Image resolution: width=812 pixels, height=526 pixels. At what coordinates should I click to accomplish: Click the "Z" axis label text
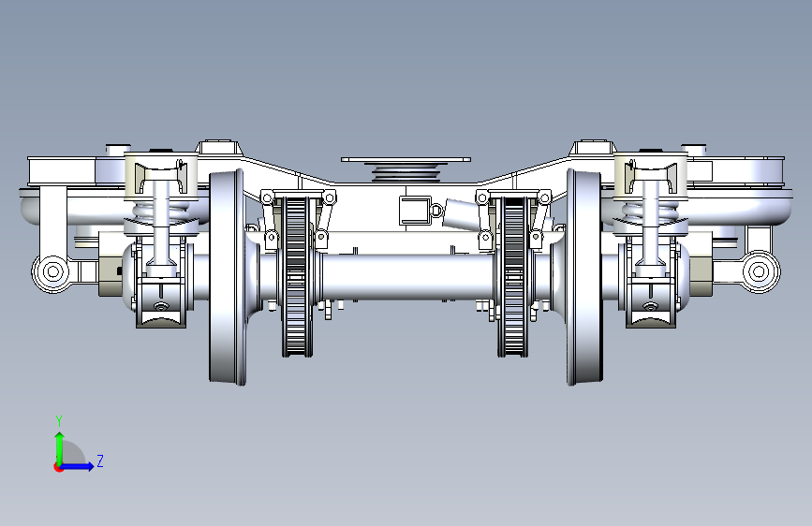click(100, 460)
